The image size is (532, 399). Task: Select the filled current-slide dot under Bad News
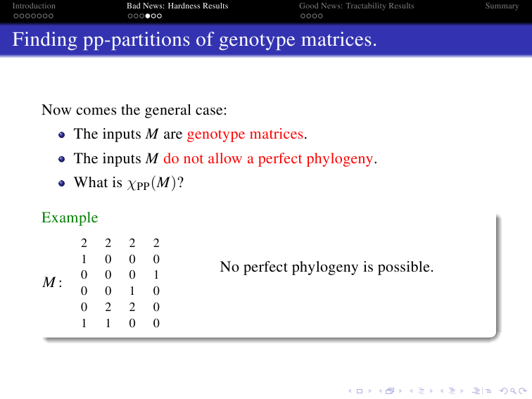pos(148,15)
